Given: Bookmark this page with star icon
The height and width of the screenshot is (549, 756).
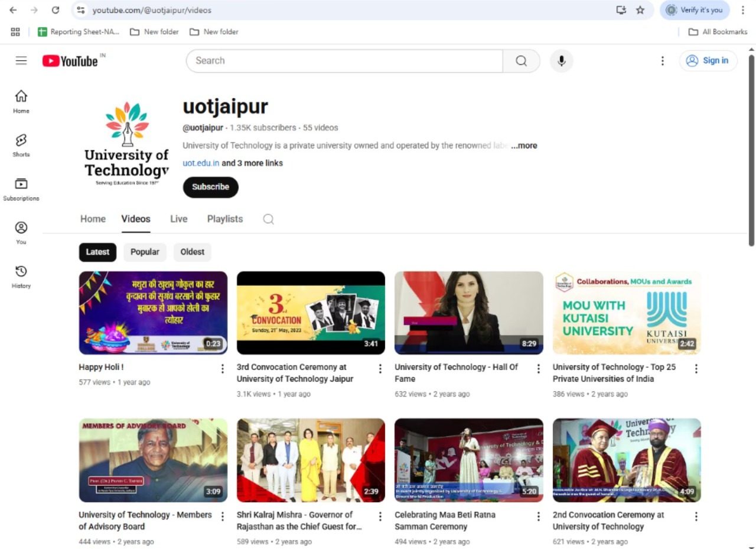Looking at the screenshot, I should 640,10.
